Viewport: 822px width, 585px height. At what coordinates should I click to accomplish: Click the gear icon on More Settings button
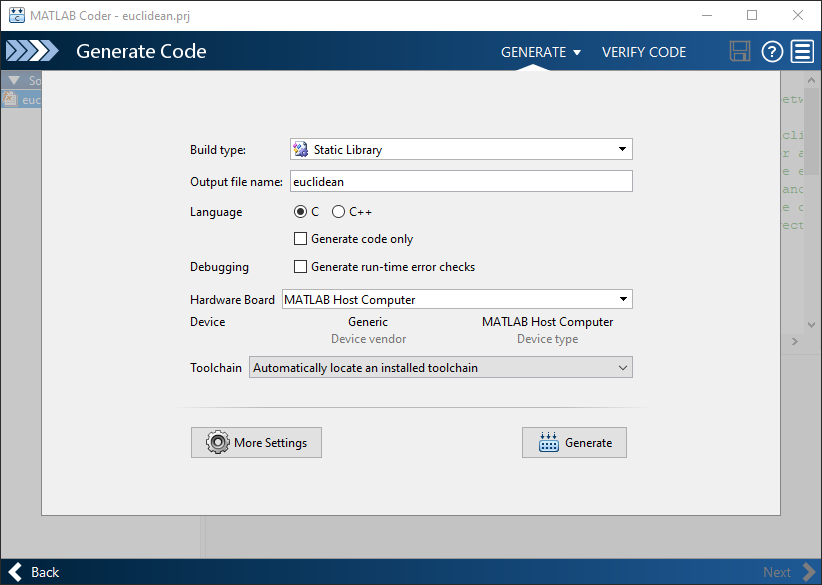coord(218,442)
